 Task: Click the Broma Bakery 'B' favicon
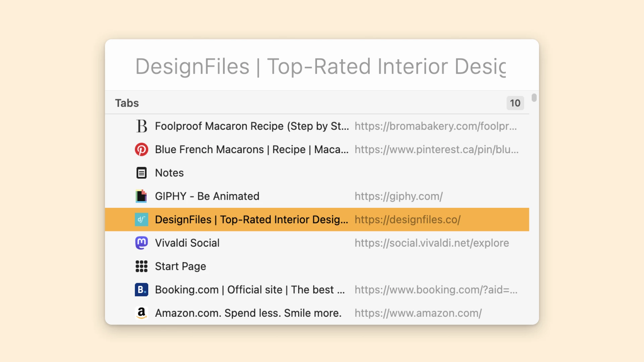[x=142, y=126]
